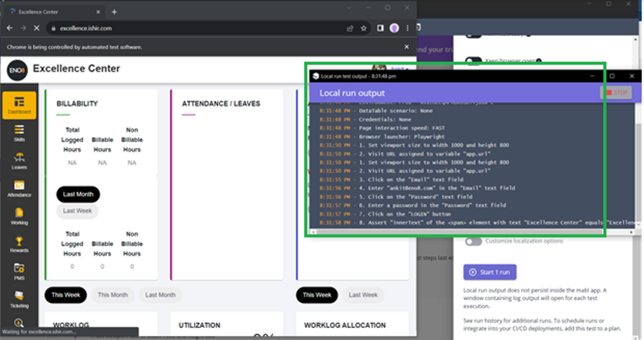Open the Worklog sidebar icon
Viewport: 644px width, 340px height.
click(19, 216)
